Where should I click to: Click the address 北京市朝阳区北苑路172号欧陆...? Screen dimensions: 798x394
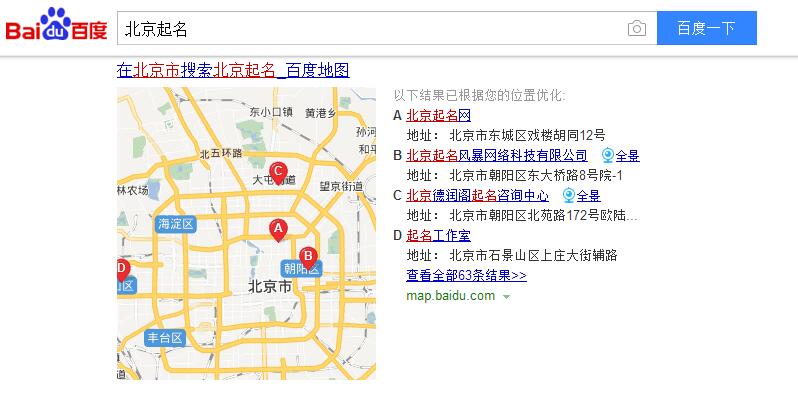pos(543,216)
